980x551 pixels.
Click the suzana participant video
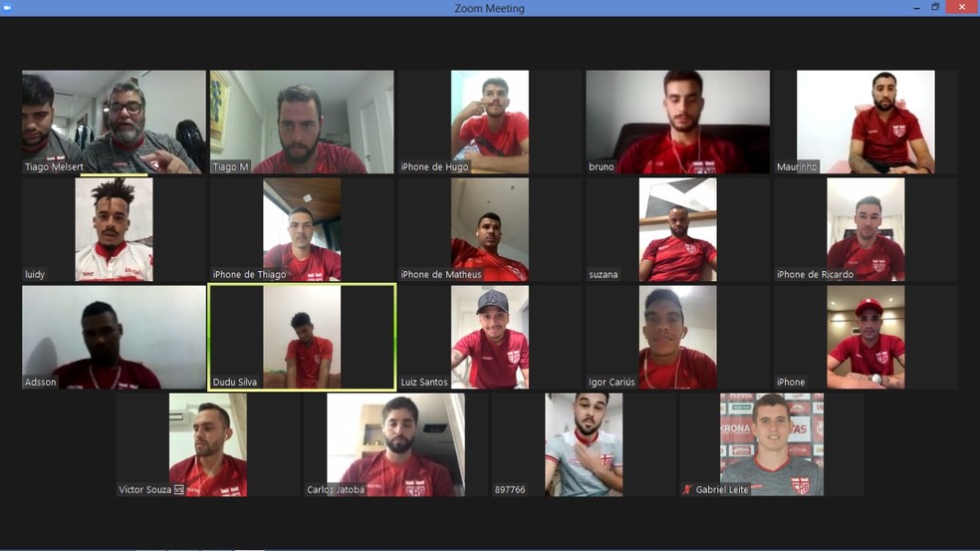coord(677,229)
